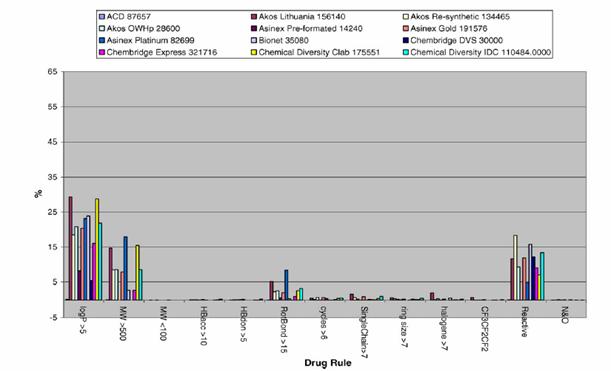Viewport: 611px width, 371px height.
Task: Click the cyan bar in Reactive group
Action: pos(542,276)
